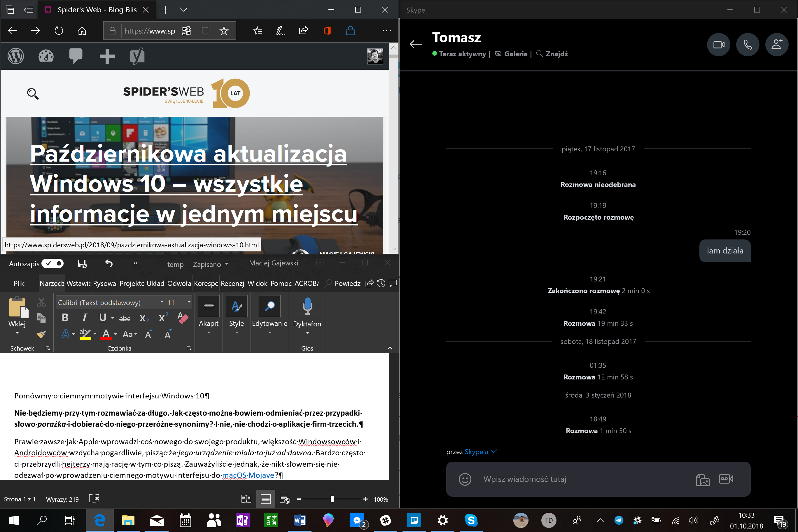
Task: Start a video call with Tomasz in Skype
Action: coord(718,44)
